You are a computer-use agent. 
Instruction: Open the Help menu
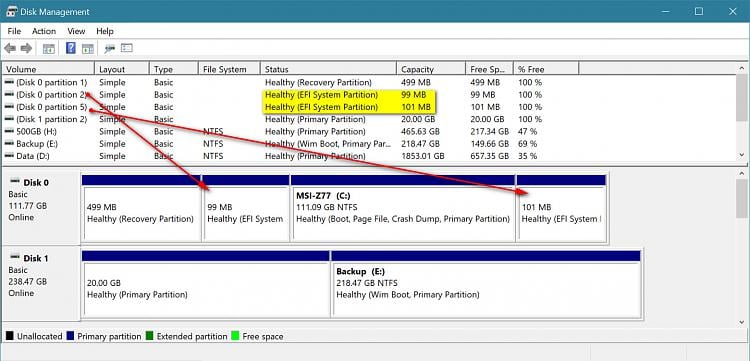[x=105, y=31]
